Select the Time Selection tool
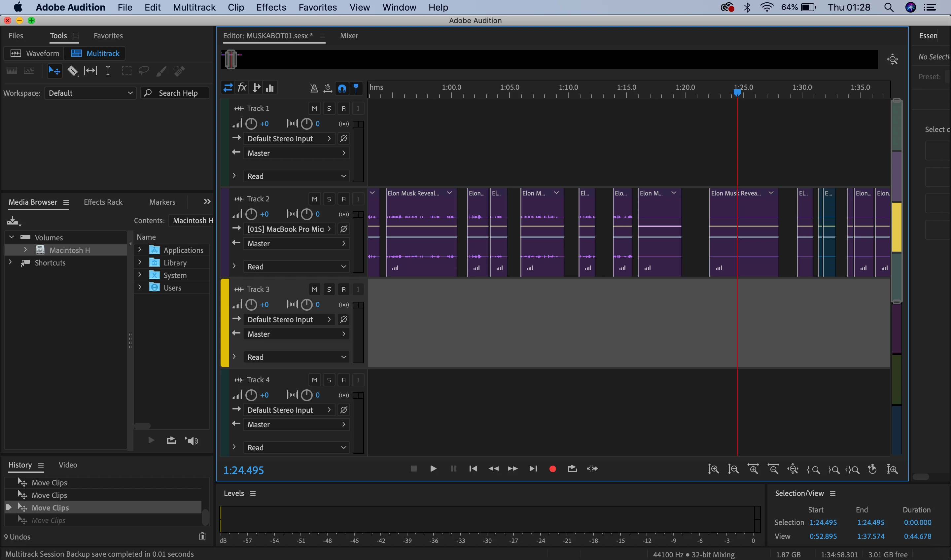951x560 pixels. [108, 71]
